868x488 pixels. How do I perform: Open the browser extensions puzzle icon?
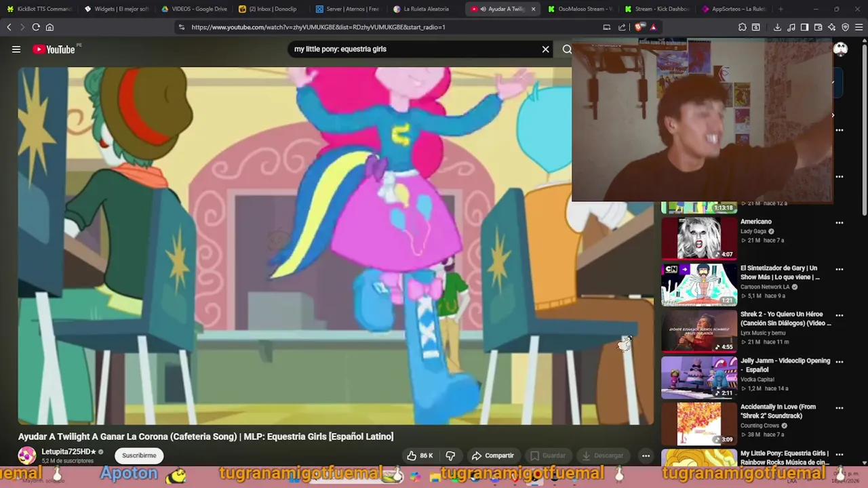coord(743,27)
